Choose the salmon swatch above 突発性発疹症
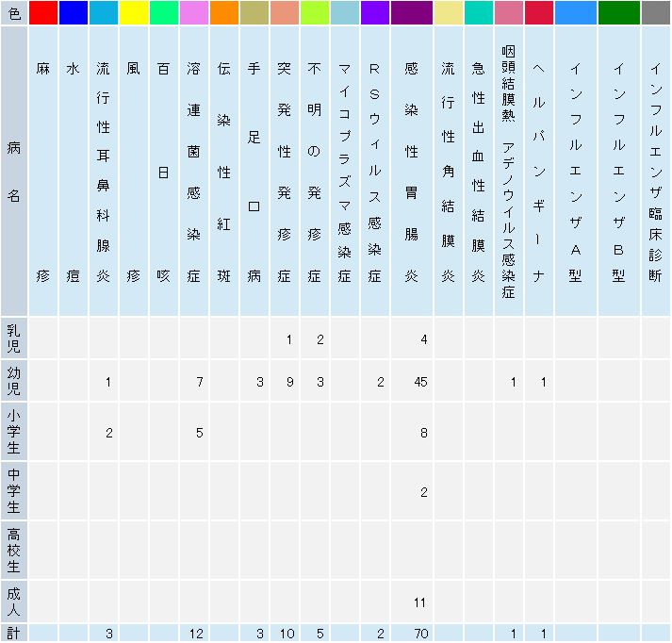 [285, 13]
